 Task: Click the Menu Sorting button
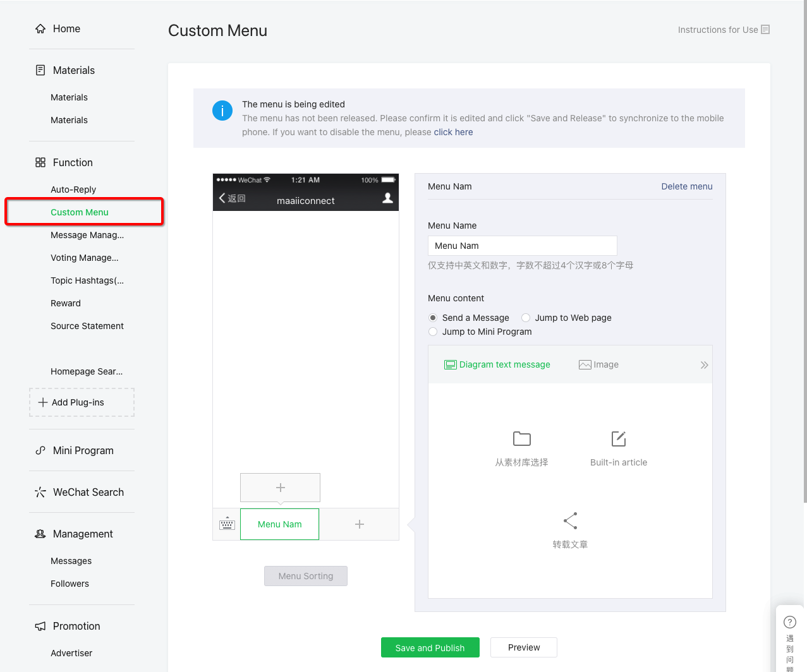(x=306, y=576)
